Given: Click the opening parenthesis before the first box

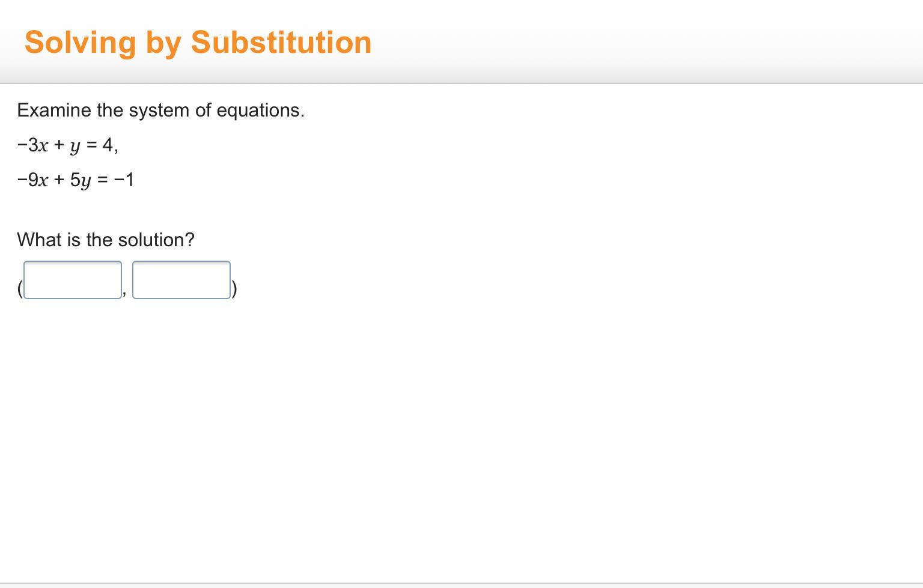Looking at the screenshot, I should click(x=20, y=289).
